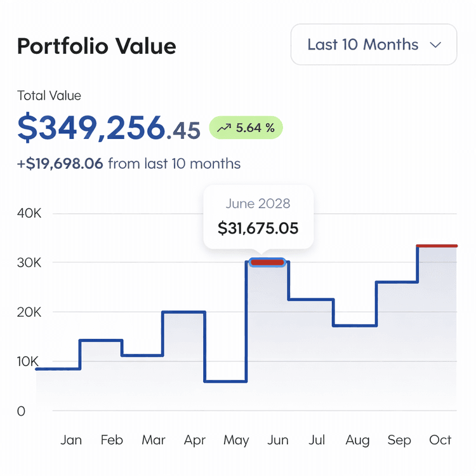The height and width of the screenshot is (476, 476).
Task: Click the upward trend arrow icon
Action: point(223,128)
